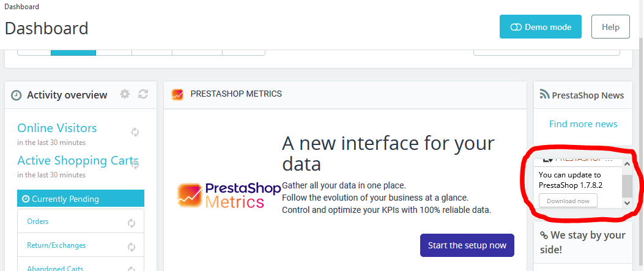Click the PrestaShop News RSS icon
644x271 pixels.
(544, 95)
